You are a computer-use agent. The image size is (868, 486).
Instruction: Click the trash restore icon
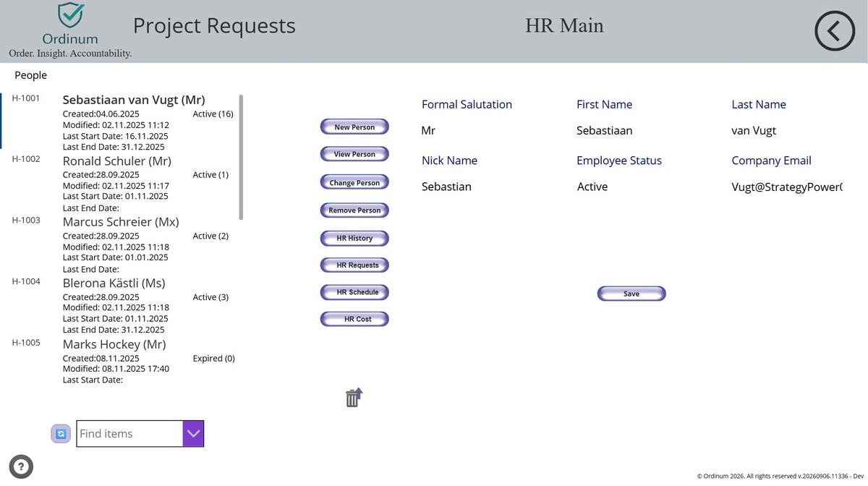click(353, 398)
